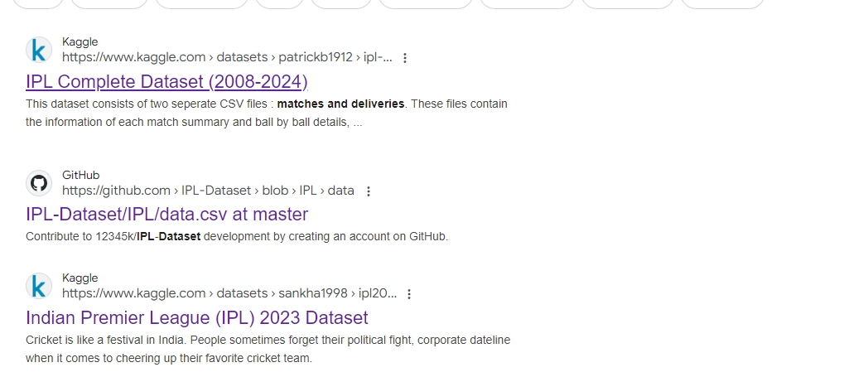
Task: Click the "Kaggle" site name above the sankha1998 URL
Action: tap(80, 278)
